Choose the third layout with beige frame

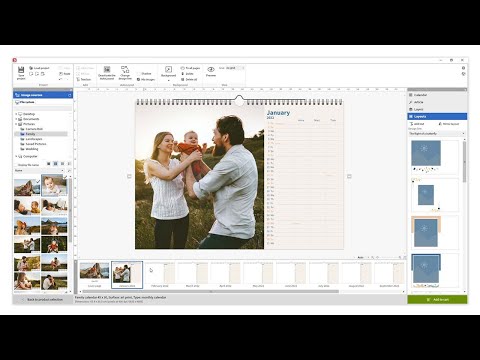click(434, 232)
